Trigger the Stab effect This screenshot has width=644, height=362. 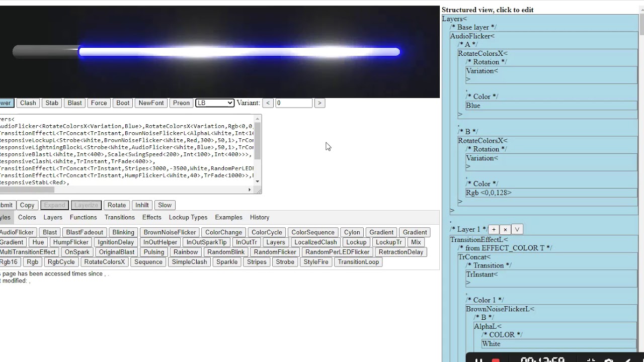(52, 103)
